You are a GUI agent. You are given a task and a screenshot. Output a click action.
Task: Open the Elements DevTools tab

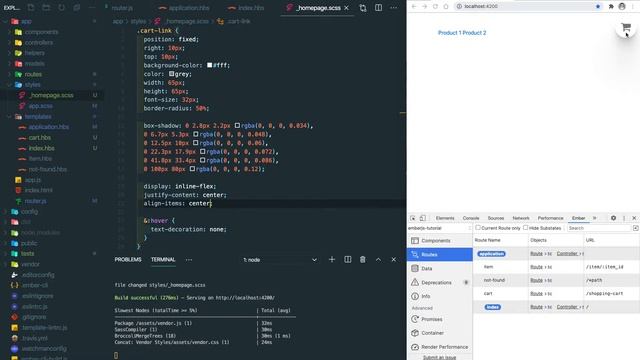coord(445,218)
